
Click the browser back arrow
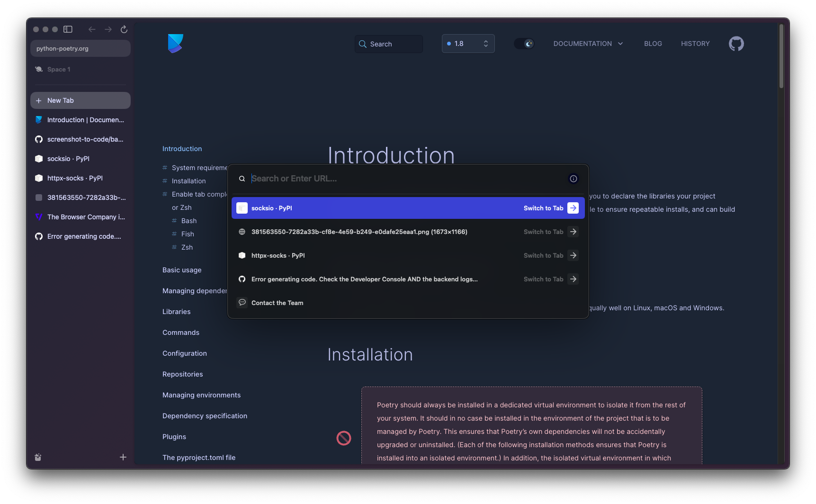pyautogui.click(x=92, y=29)
